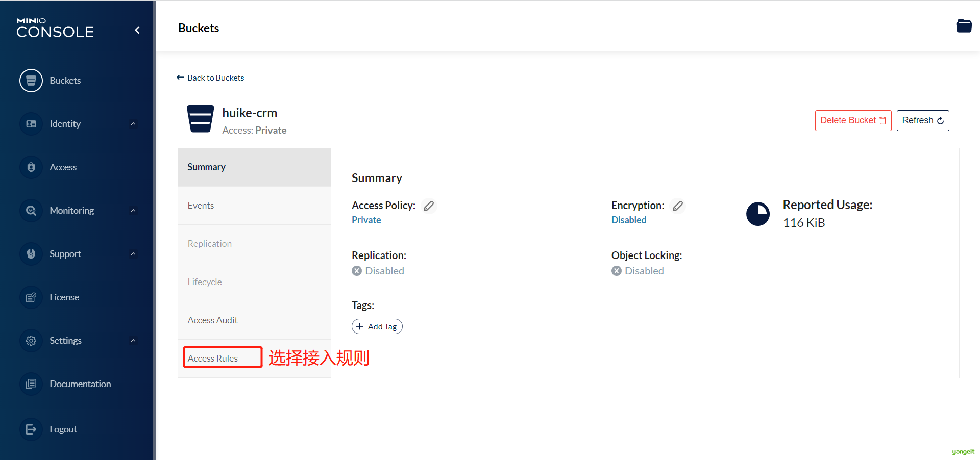
Task: Click the Buckets page header title
Action: pos(199,28)
